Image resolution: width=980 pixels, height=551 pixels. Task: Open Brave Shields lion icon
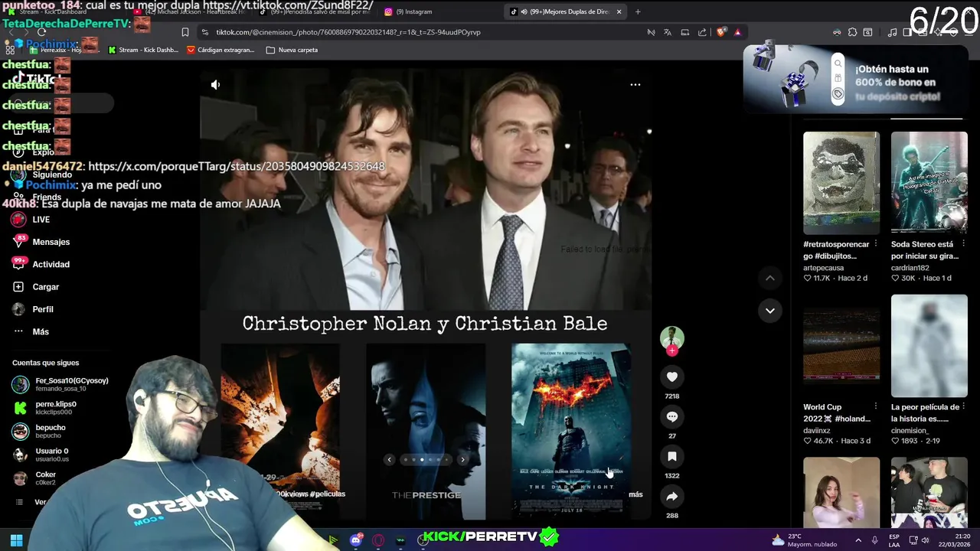point(720,32)
